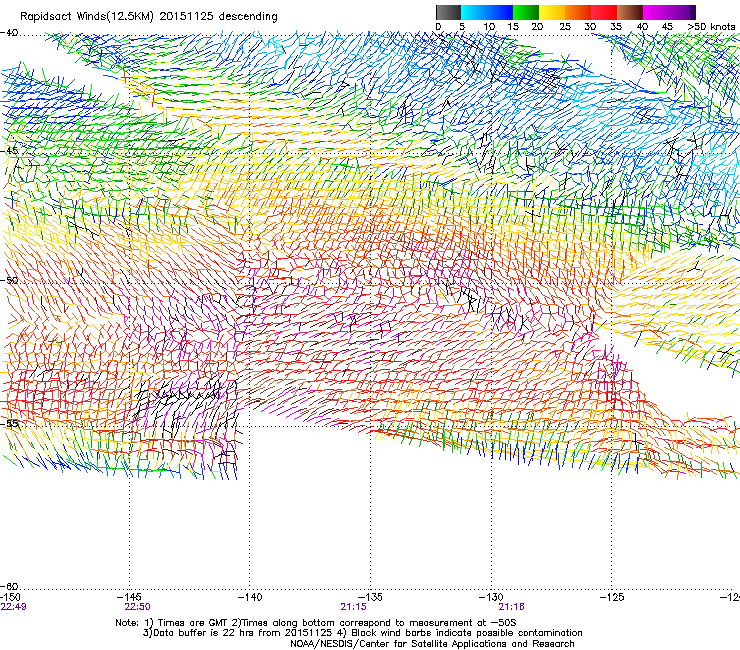
Task: Click the -135 longitude label
Action: [x=370, y=597]
